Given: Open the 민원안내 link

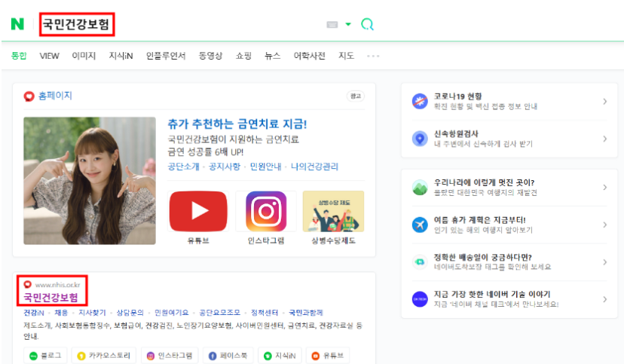Looking at the screenshot, I should pos(265,167).
